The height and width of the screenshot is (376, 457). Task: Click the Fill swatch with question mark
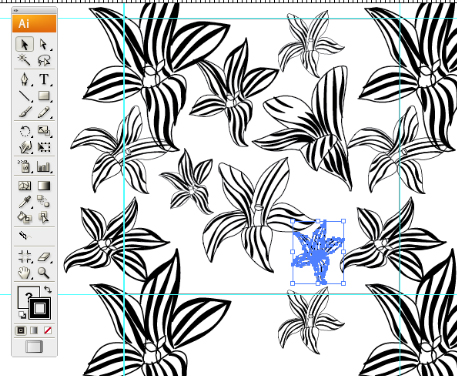click(x=25, y=294)
